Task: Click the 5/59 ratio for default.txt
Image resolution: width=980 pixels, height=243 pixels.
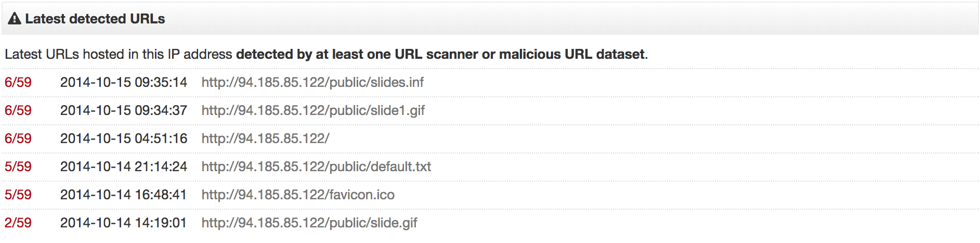Action: click(x=18, y=167)
